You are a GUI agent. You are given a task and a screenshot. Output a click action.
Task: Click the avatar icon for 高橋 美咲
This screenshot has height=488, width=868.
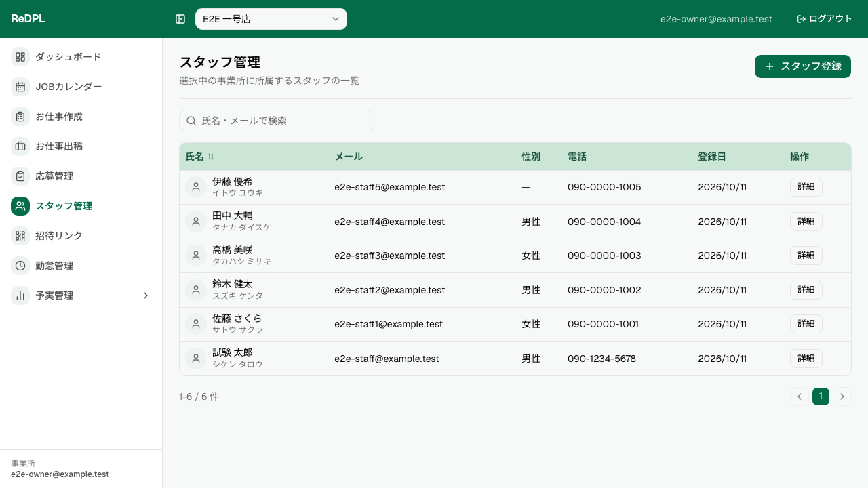coord(196,256)
